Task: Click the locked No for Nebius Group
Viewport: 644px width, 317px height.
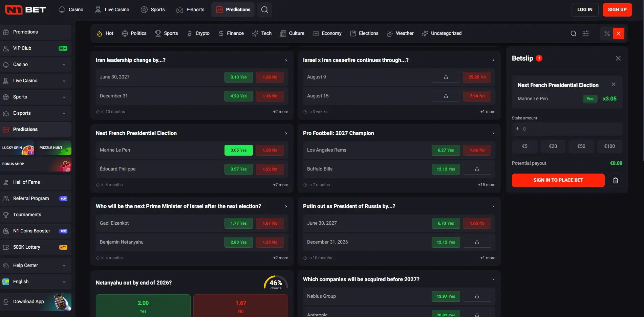Action: click(x=477, y=296)
